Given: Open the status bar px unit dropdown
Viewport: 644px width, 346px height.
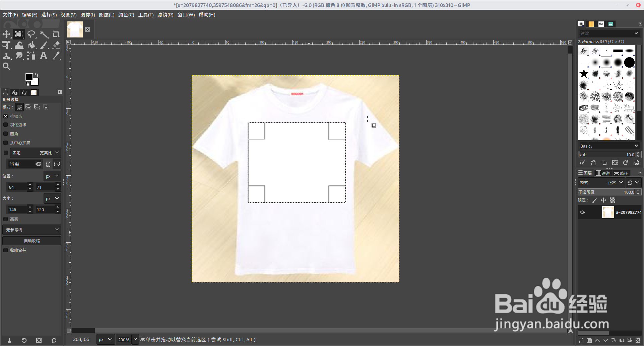Looking at the screenshot, I should pos(106,340).
